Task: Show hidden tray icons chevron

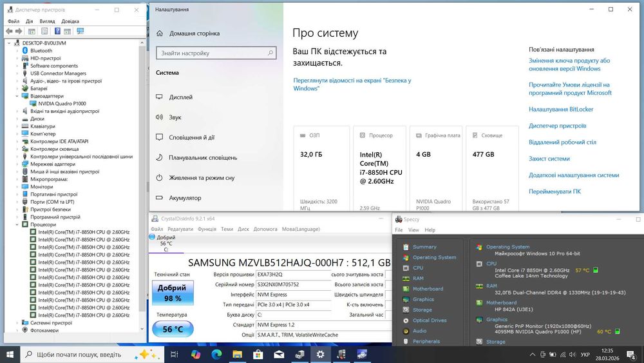Action: (x=533, y=355)
